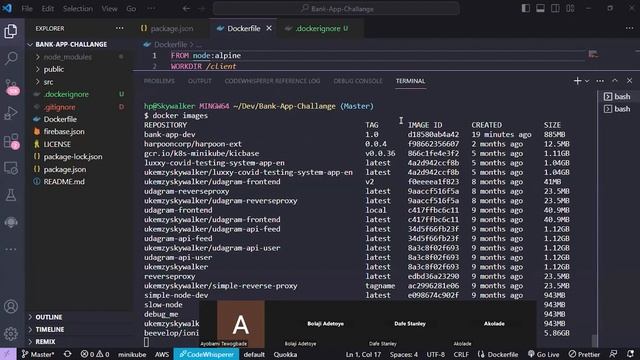Open the Edit menu
The height and width of the screenshot is (360, 640).
(x=48, y=9)
